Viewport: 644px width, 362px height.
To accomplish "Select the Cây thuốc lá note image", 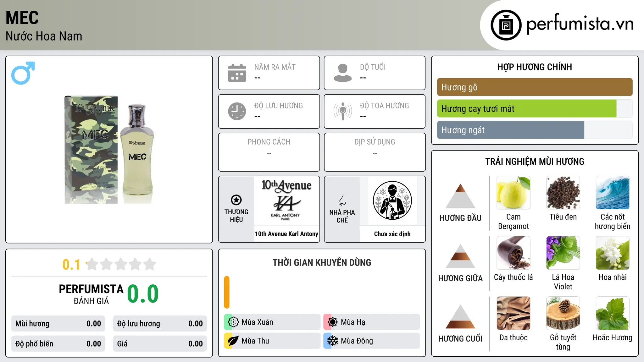I will pyautogui.click(x=514, y=253).
